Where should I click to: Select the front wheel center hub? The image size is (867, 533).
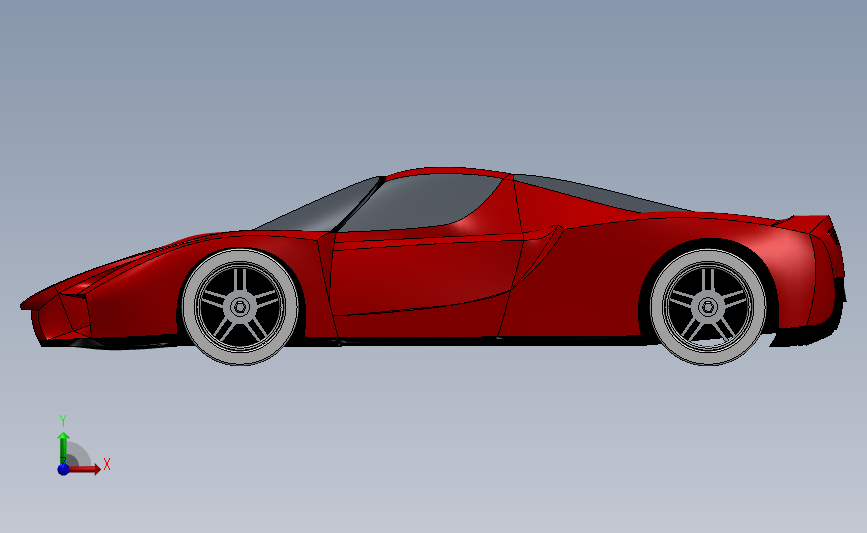point(240,307)
